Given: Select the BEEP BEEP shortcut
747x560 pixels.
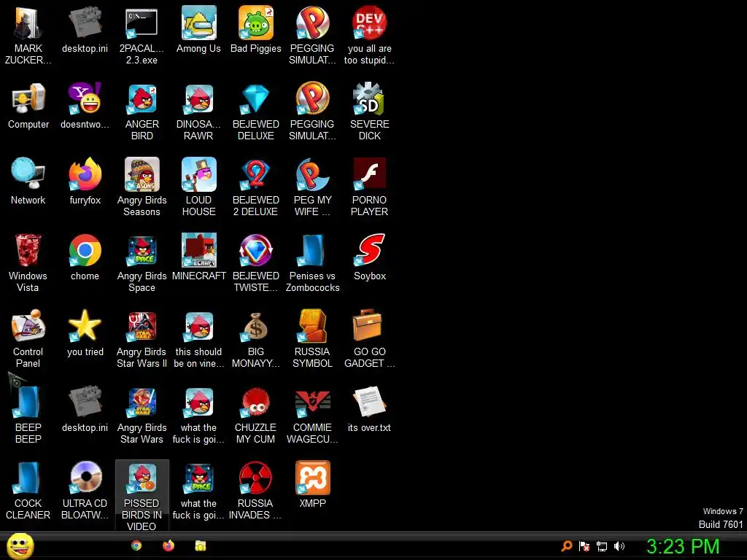Looking at the screenshot, I should click(28, 414).
